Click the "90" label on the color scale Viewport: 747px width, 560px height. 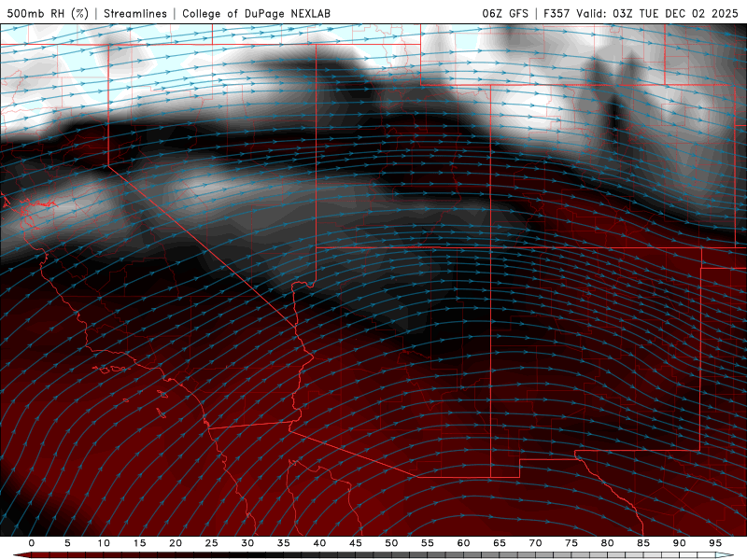(x=679, y=543)
